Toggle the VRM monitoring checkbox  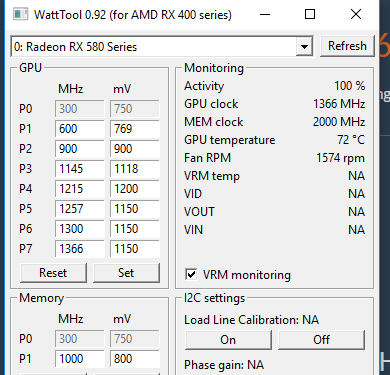[191, 275]
